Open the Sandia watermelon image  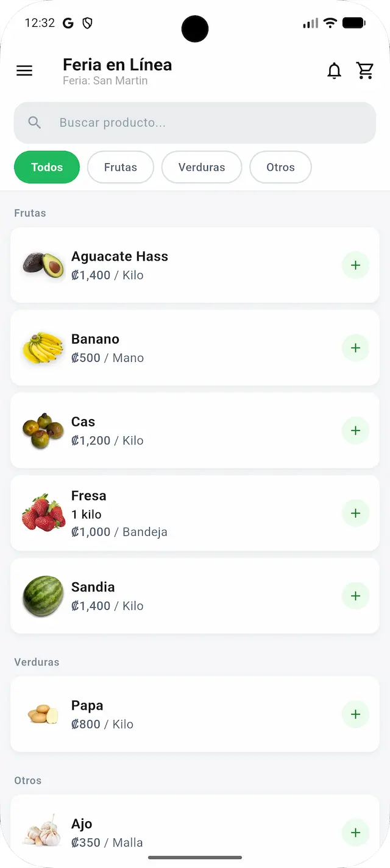43,596
